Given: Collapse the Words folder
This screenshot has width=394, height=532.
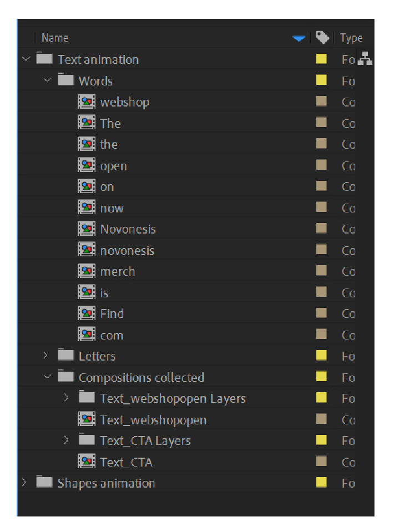Looking at the screenshot, I should pos(48,80).
